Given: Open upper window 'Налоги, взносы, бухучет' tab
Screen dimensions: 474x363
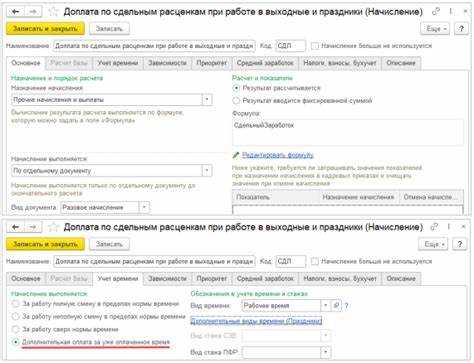Looking at the screenshot, I should [340, 63].
